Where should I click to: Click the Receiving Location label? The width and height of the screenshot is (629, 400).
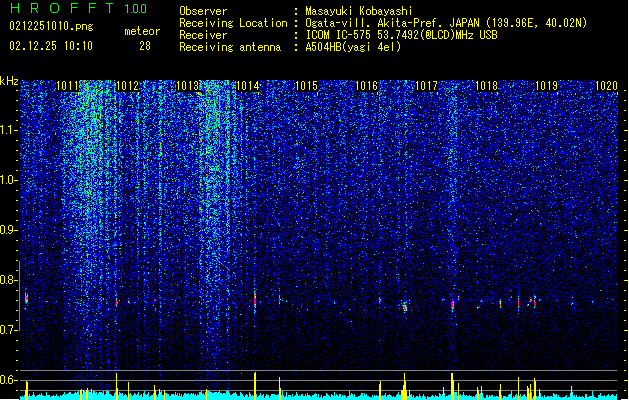coord(233,23)
